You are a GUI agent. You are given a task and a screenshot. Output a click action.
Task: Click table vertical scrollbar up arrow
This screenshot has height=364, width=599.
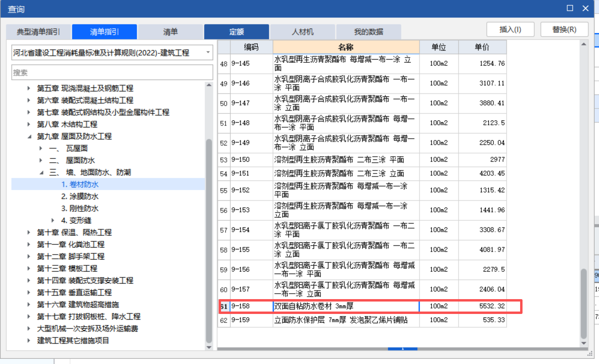[x=584, y=44]
